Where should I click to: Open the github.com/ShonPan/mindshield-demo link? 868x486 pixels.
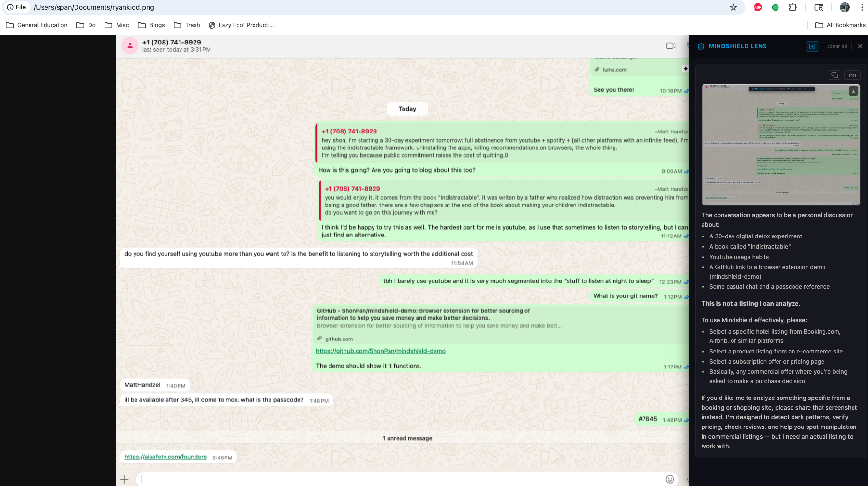(380, 351)
